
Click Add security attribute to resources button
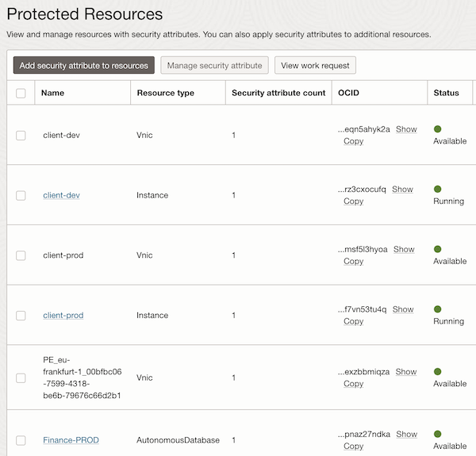pos(84,65)
